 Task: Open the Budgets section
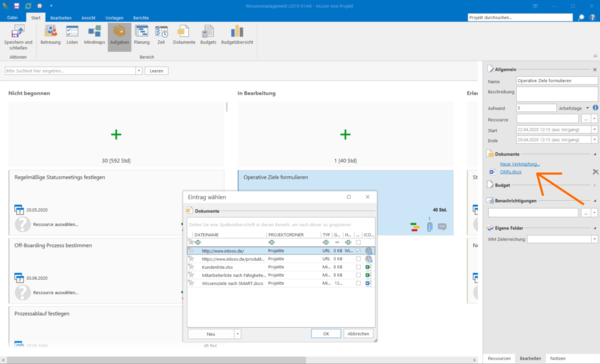208,35
